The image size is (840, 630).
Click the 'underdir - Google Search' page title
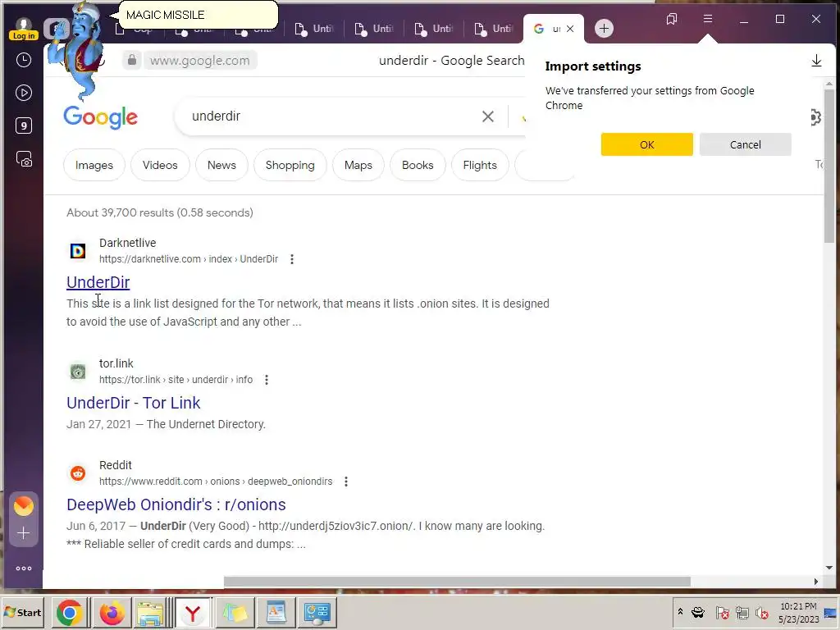[x=452, y=61]
